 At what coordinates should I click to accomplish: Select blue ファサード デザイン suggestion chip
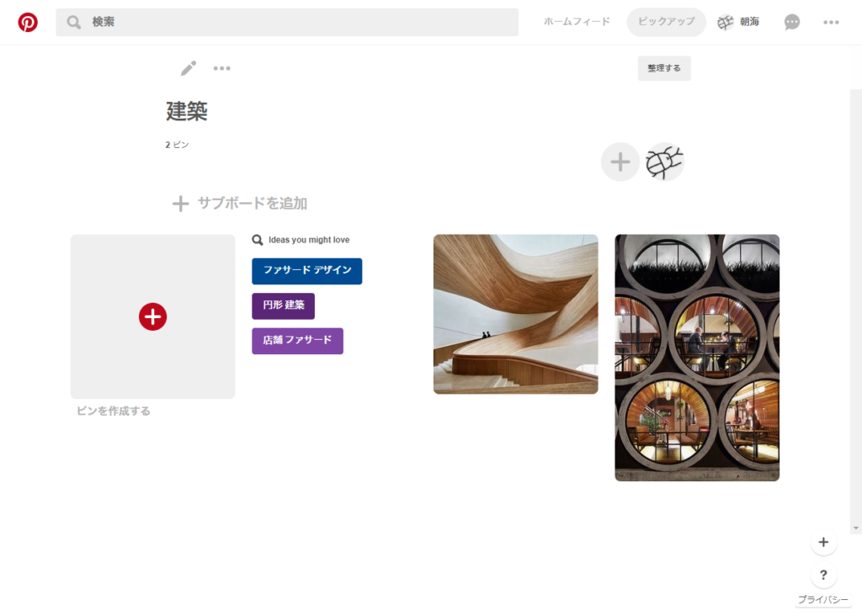pyautogui.click(x=306, y=271)
